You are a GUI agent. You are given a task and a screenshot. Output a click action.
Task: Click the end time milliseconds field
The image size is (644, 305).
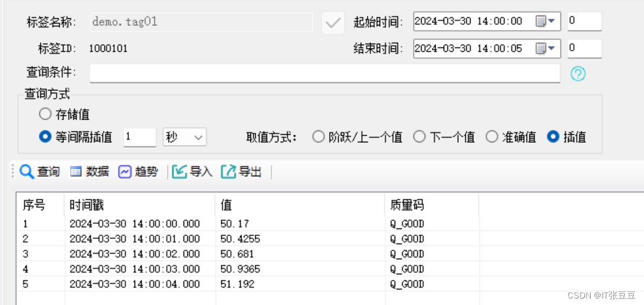point(584,48)
